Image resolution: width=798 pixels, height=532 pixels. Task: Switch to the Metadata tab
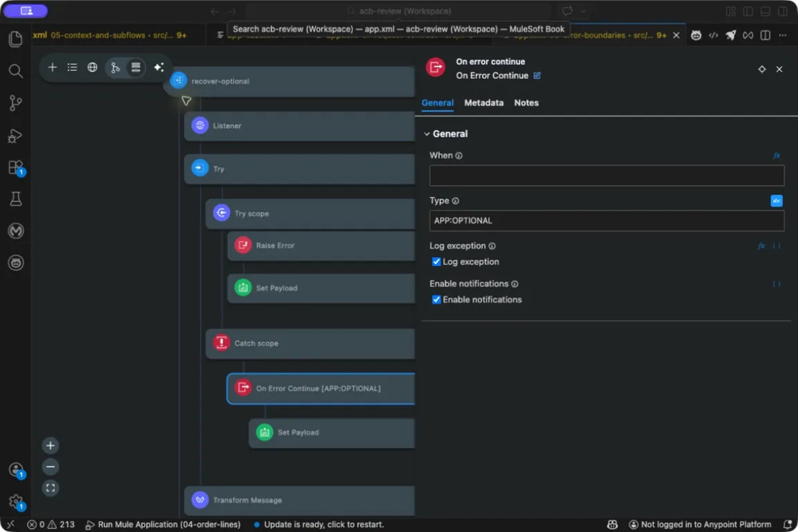pyautogui.click(x=484, y=103)
